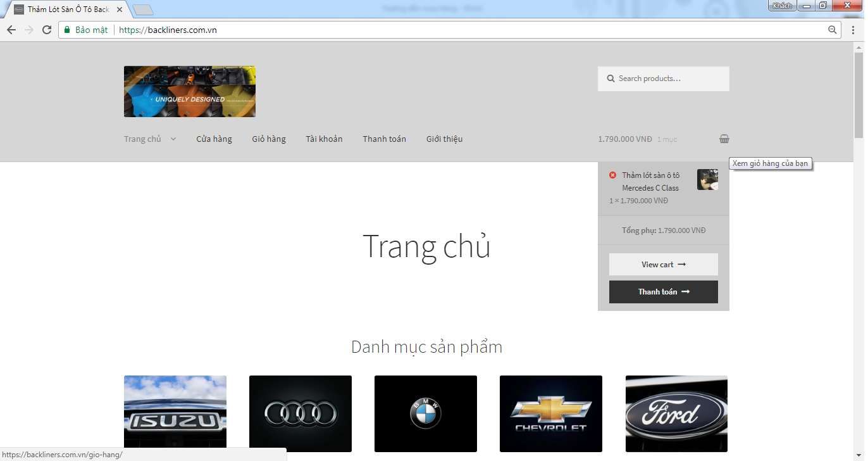The width and height of the screenshot is (868, 461).
Task: Open the Audi product category
Action: pyautogui.click(x=301, y=414)
